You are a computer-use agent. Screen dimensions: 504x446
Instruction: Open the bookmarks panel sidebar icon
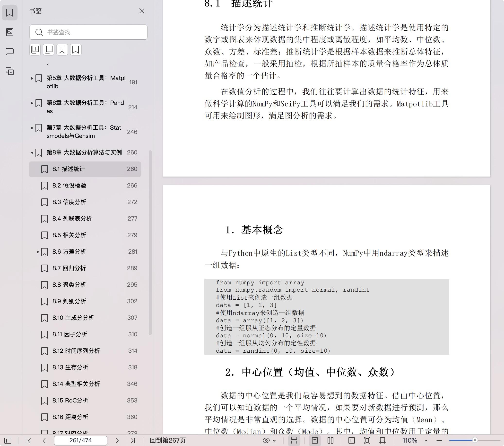[10, 13]
